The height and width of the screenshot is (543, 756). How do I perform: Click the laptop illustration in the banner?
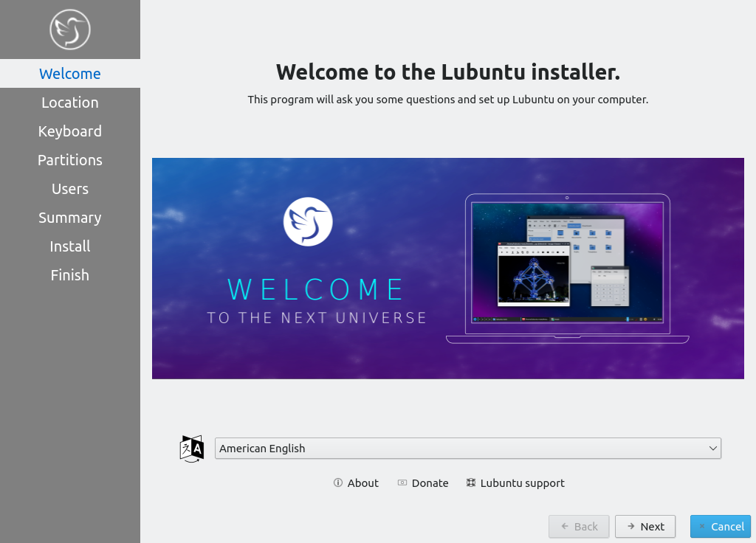567,269
